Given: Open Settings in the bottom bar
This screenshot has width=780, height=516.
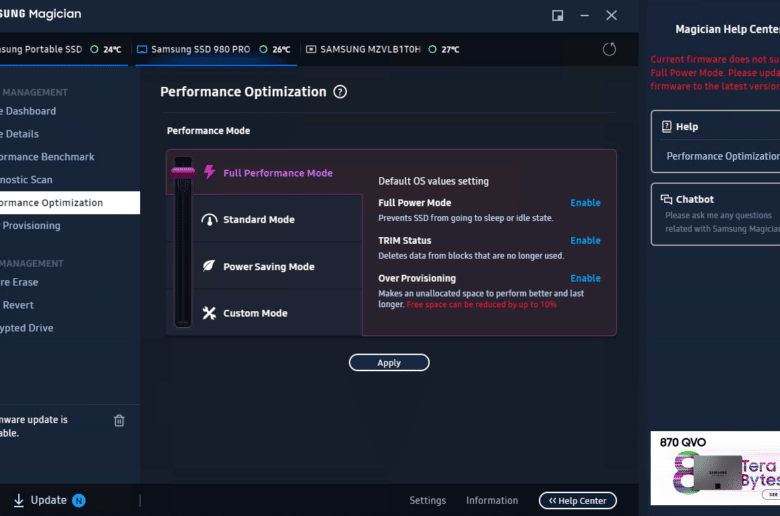Looking at the screenshot, I should click(427, 501).
